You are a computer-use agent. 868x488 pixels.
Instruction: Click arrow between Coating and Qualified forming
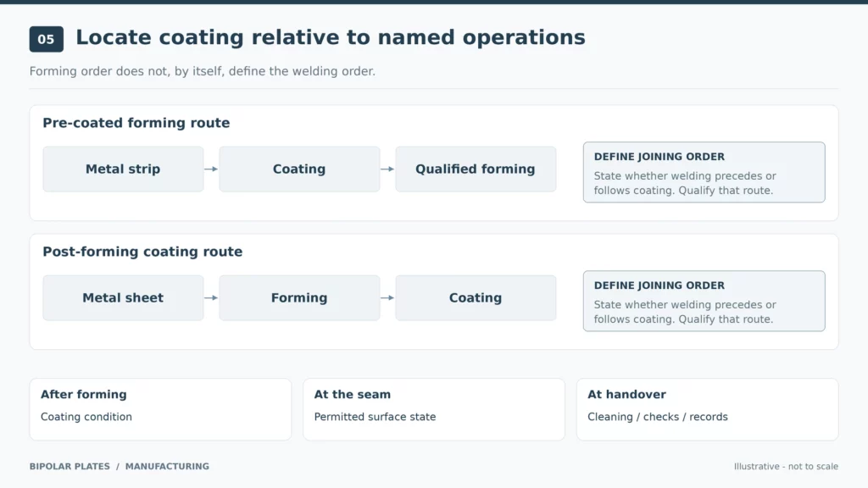click(387, 169)
